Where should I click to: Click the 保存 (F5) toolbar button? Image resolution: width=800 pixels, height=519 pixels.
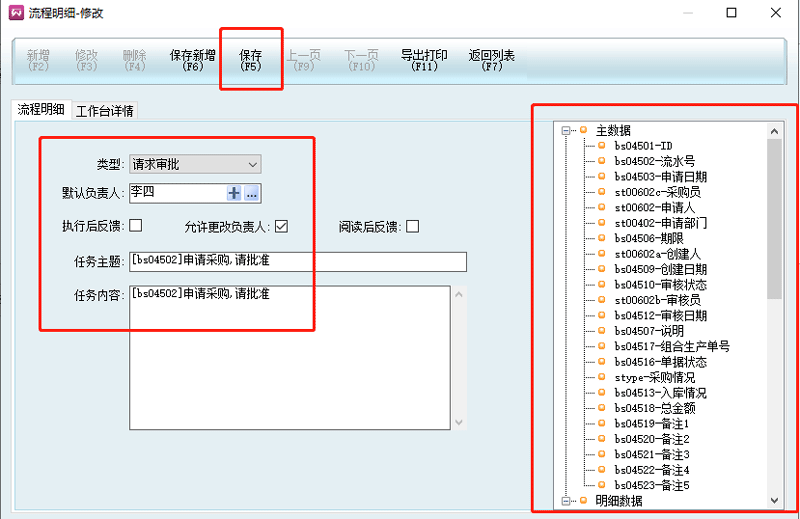coord(251,61)
